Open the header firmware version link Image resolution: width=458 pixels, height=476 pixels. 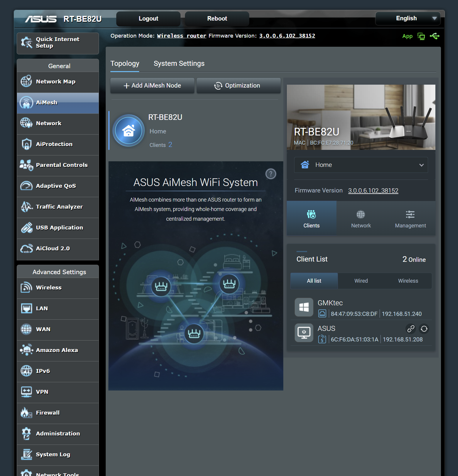(287, 36)
